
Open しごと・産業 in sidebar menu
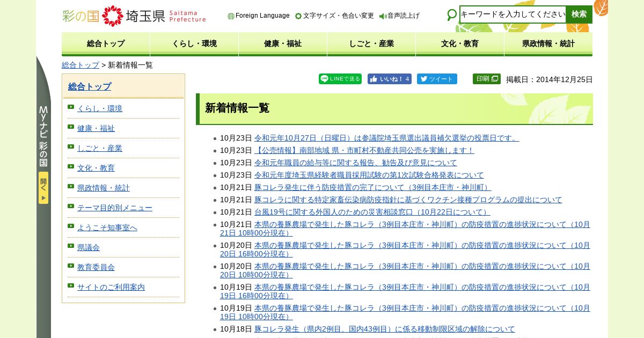pyautogui.click(x=100, y=148)
